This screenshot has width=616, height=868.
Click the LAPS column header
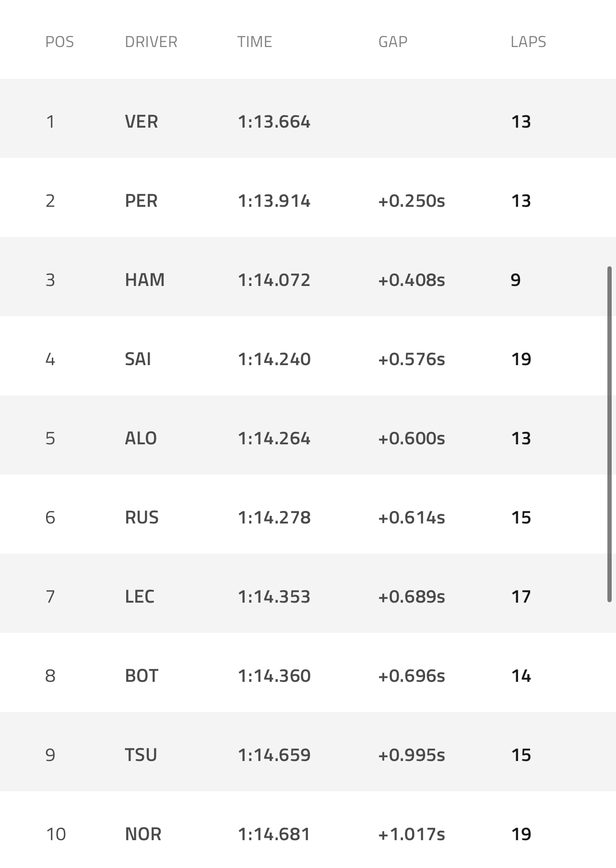[528, 42]
